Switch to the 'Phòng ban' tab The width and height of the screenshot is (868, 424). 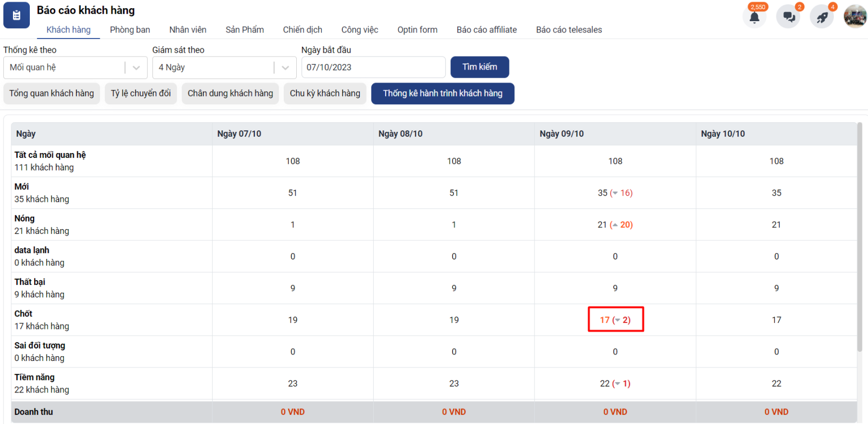coord(130,30)
